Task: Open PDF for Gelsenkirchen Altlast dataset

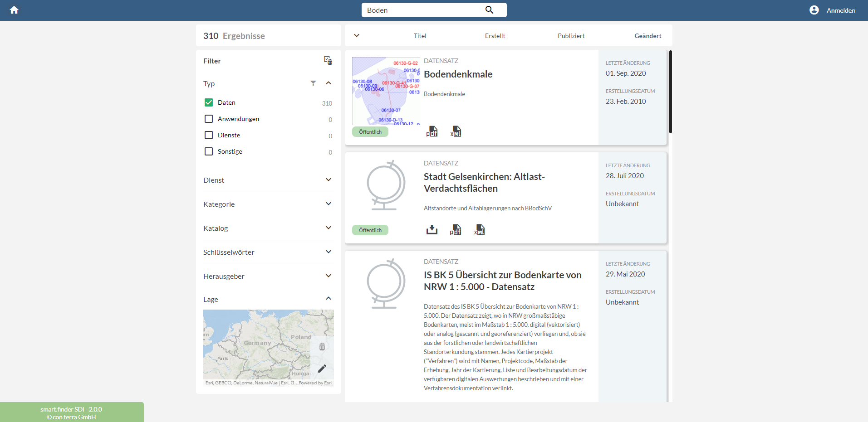Action: [456, 230]
